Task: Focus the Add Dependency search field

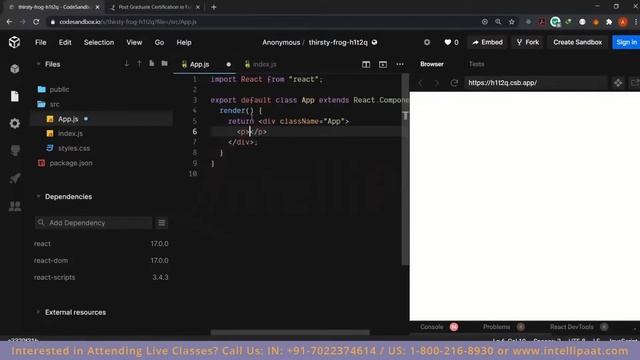Action: (x=93, y=223)
